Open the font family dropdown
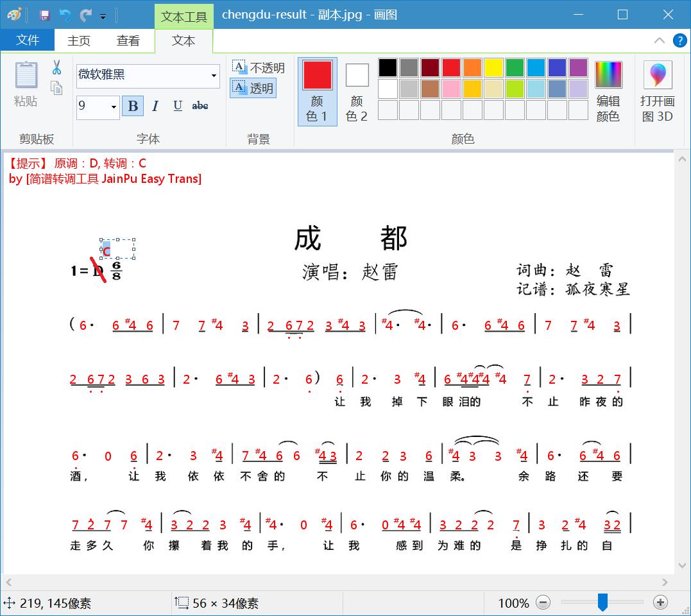The width and height of the screenshot is (691, 616). coord(214,76)
